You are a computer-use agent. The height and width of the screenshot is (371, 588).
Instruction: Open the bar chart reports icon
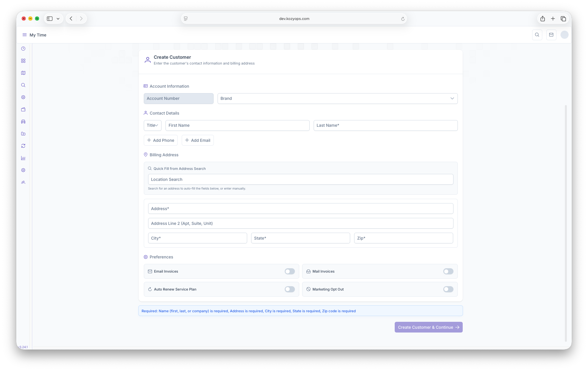pos(23,158)
